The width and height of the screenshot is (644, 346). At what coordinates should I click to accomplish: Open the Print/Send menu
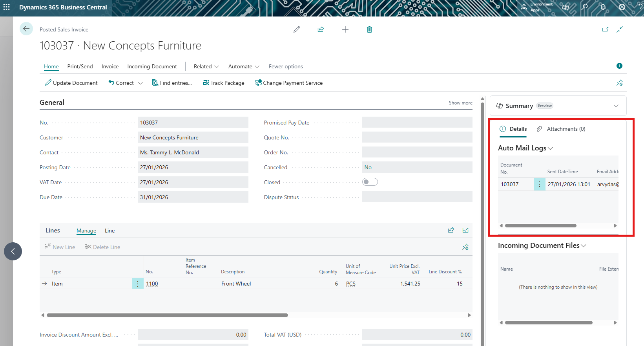(x=80, y=66)
